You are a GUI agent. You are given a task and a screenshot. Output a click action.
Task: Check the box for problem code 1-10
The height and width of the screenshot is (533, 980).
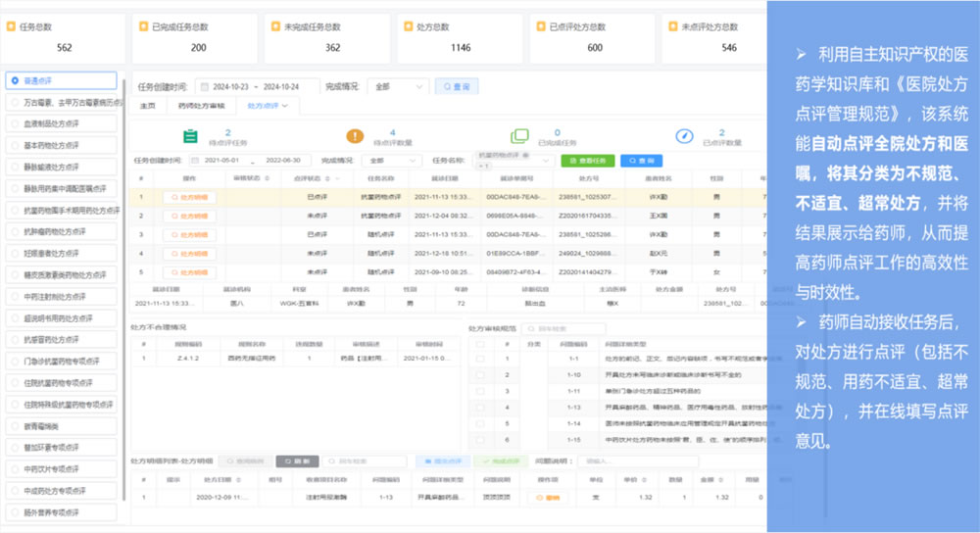tap(480, 375)
